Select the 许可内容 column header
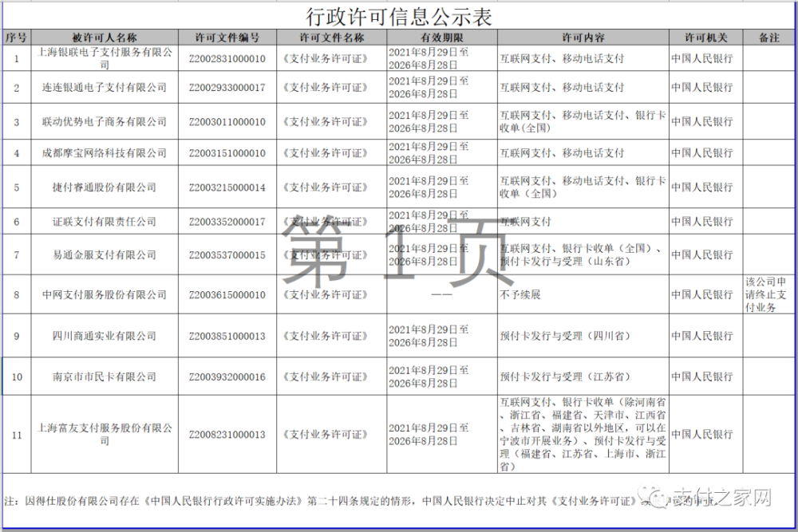The width and height of the screenshot is (798, 532). (583, 37)
